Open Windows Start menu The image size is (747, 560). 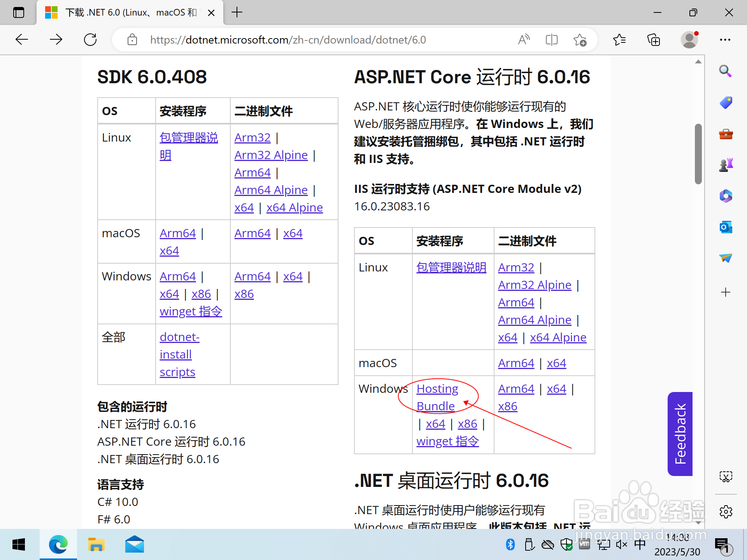click(19, 545)
